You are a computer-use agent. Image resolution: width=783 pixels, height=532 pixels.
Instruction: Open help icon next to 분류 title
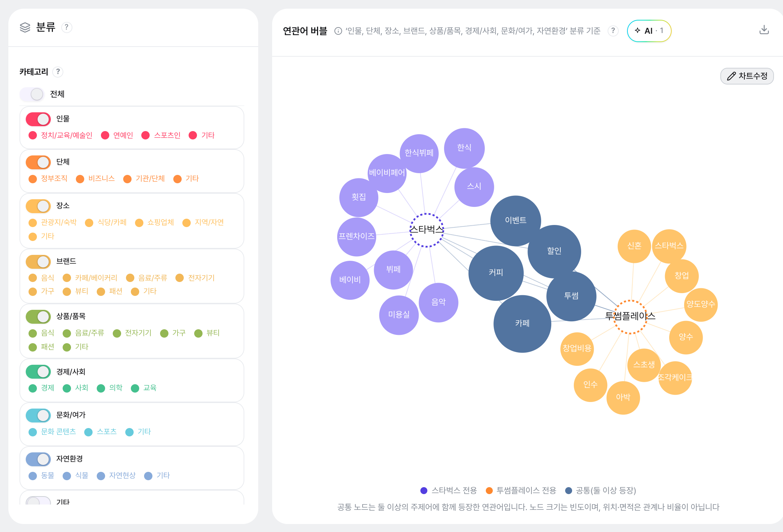click(66, 27)
